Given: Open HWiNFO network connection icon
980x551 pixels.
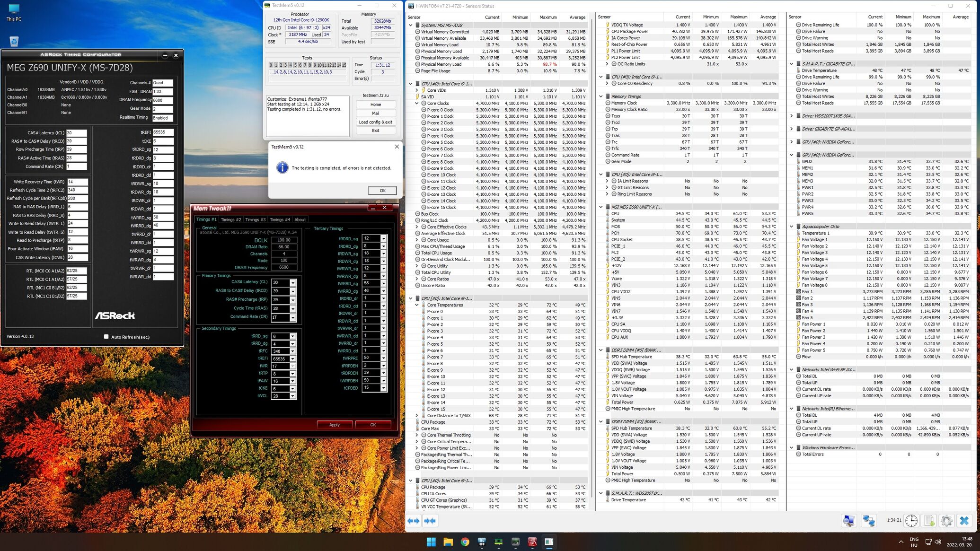Looking at the screenshot, I should 869,521.
